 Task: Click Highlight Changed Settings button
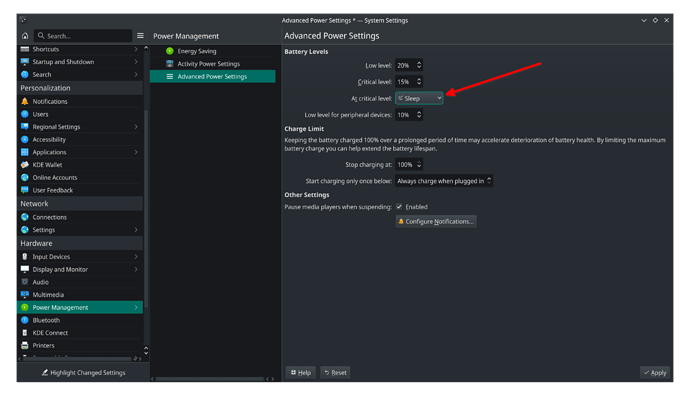pyautogui.click(x=83, y=373)
